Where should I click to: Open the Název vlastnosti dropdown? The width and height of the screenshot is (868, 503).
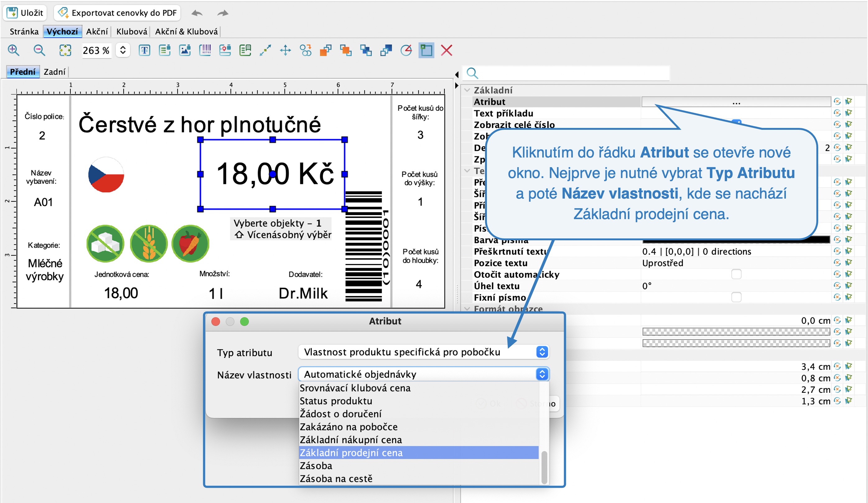(423, 374)
